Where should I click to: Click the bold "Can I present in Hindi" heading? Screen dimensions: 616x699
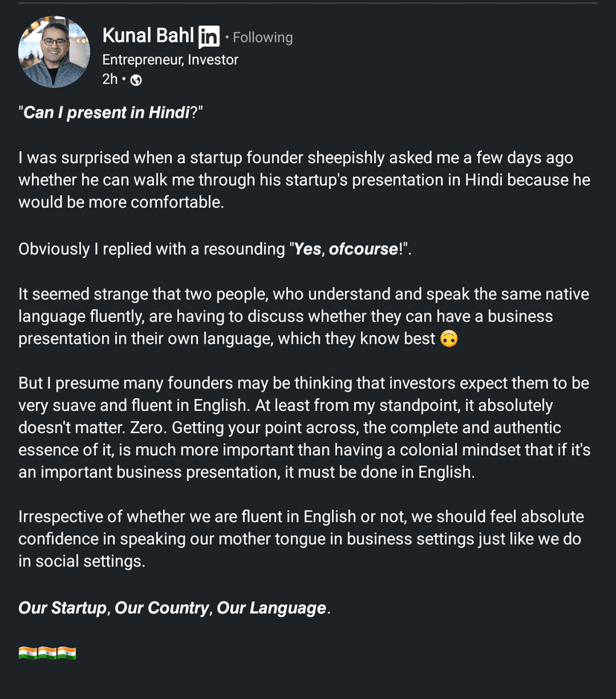106,113
